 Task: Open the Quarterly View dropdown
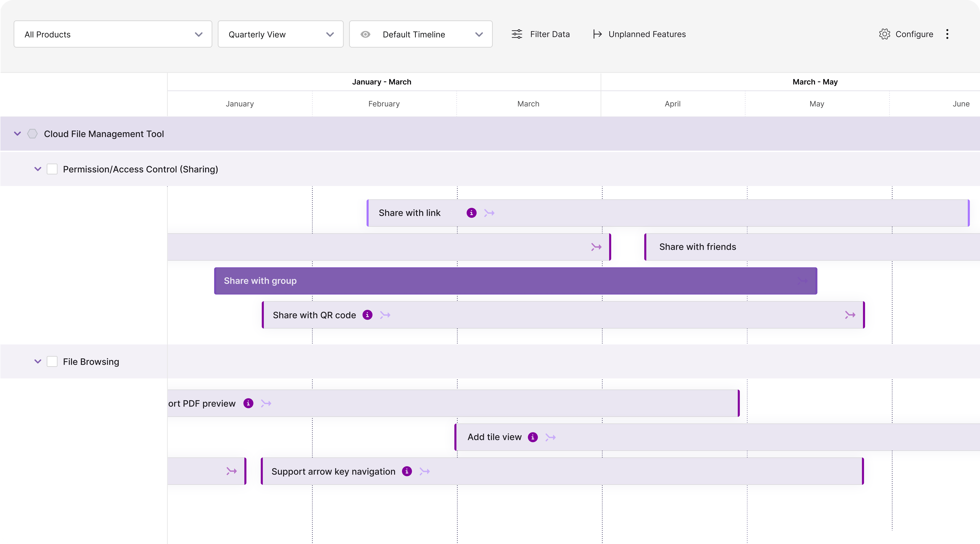click(x=280, y=34)
